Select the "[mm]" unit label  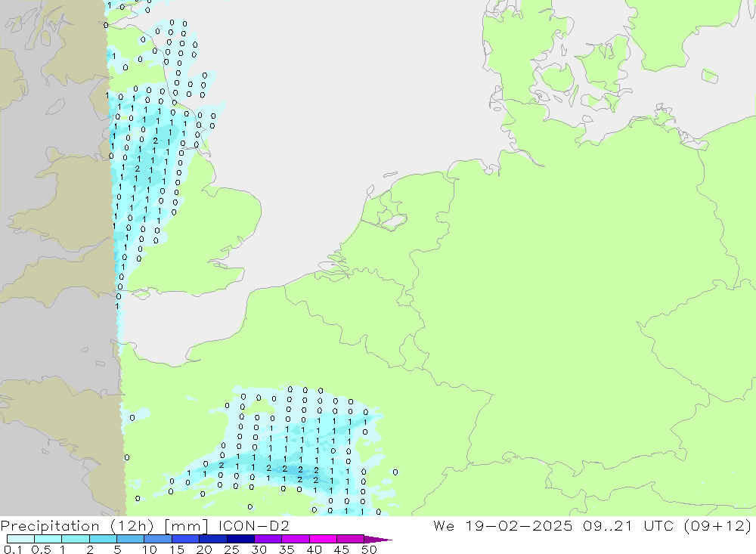[x=186, y=526]
